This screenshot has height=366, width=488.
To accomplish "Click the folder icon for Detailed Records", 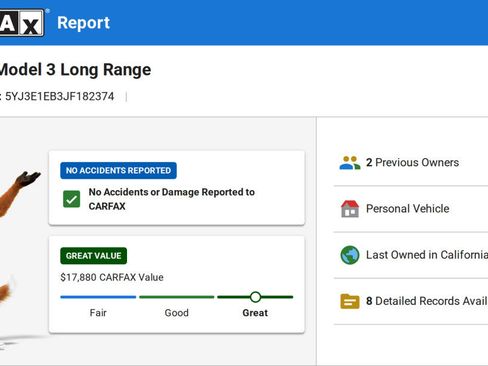I will pos(350,301).
